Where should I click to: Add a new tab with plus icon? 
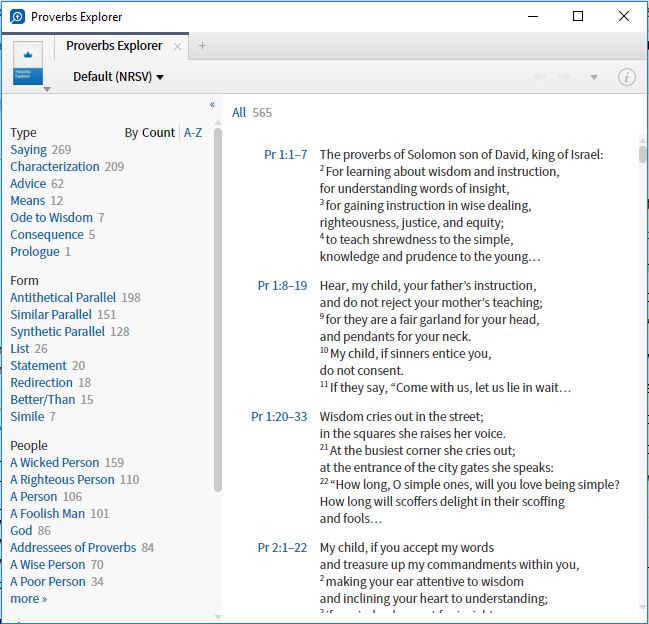click(x=202, y=46)
